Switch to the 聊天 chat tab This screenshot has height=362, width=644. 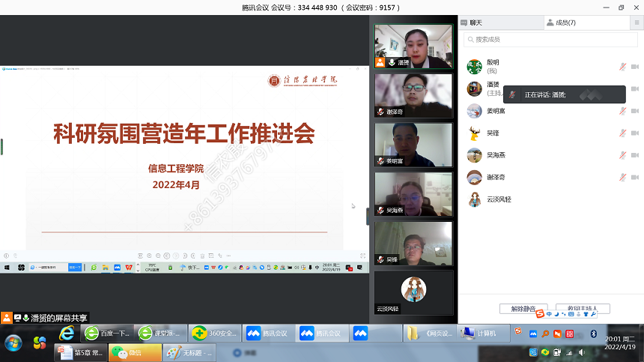(x=479, y=23)
